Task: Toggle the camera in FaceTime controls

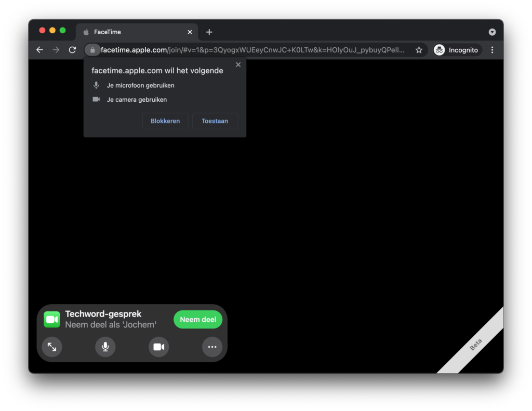Action: click(159, 347)
